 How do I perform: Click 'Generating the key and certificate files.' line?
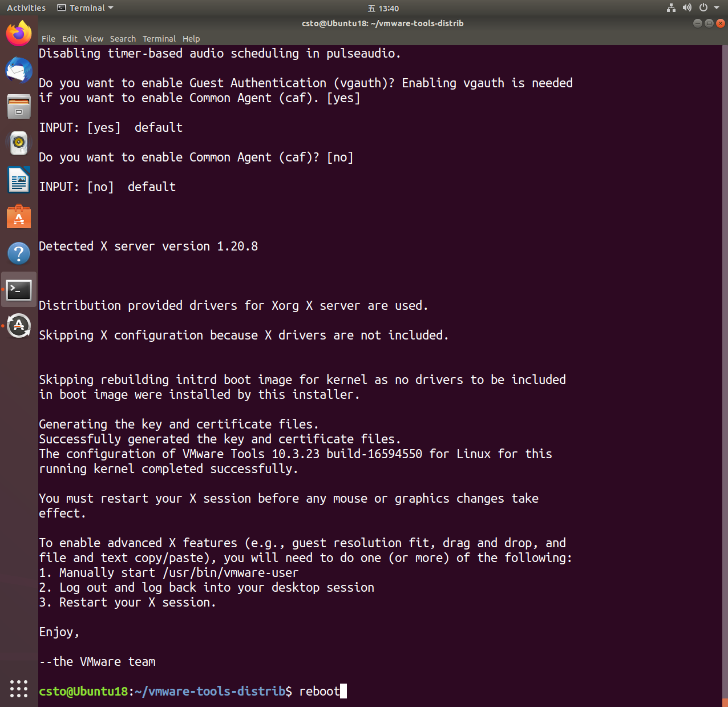[179, 424]
